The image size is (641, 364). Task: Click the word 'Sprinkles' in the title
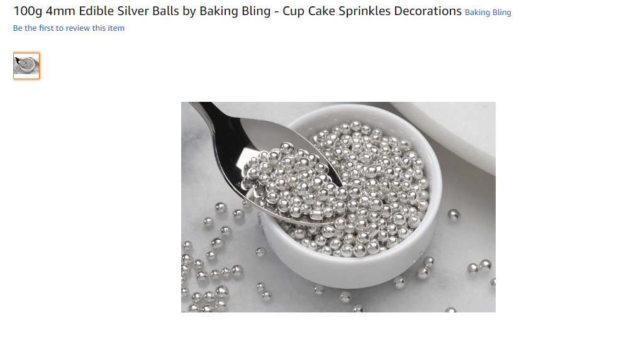[365, 11]
